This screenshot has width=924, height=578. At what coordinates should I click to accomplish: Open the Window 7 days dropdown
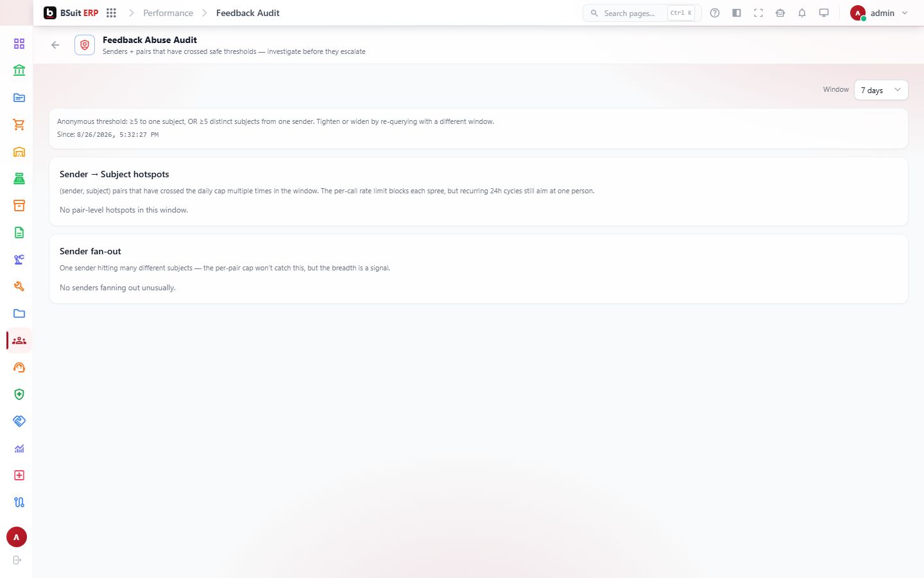tap(881, 90)
